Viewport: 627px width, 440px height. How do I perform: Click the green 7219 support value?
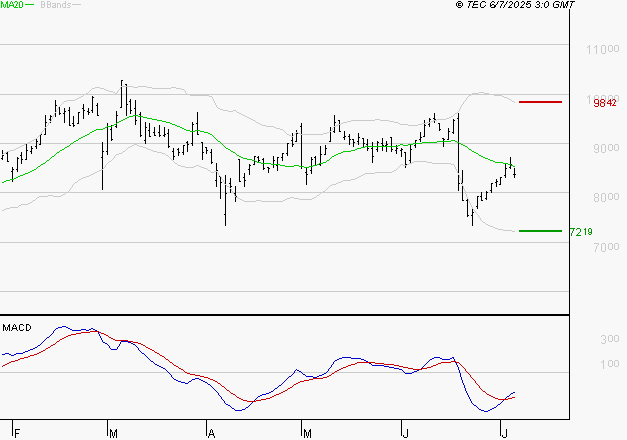[581, 232]
